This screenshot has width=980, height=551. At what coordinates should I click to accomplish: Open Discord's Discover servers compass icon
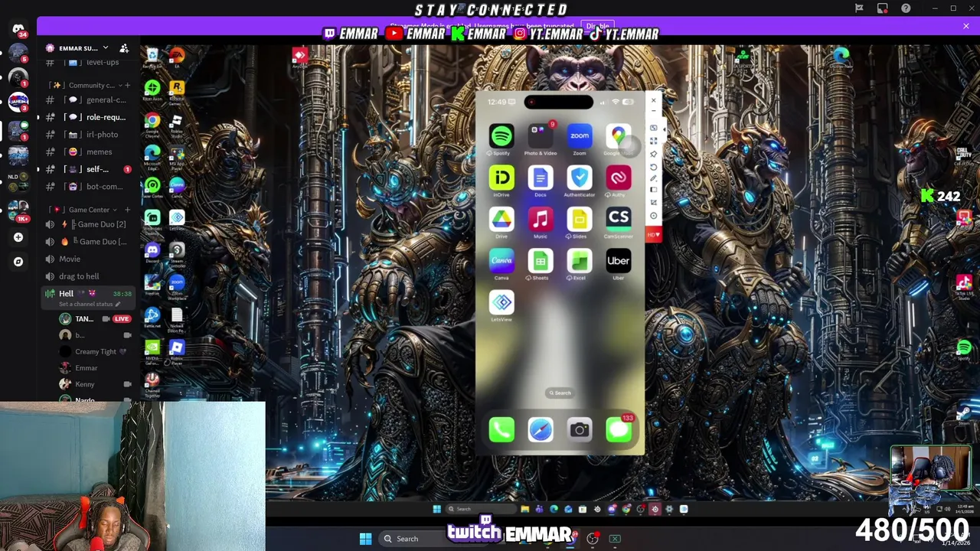click(x=18, y=262)
